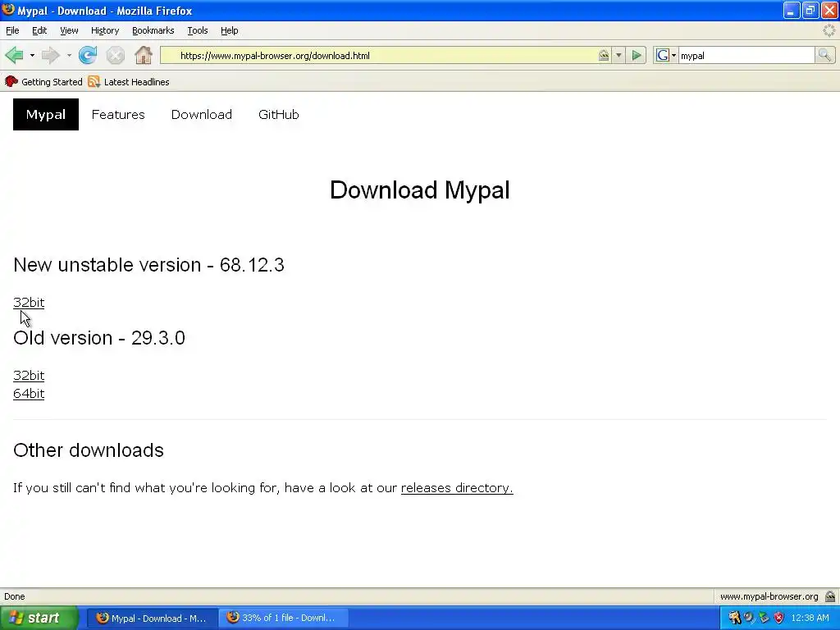Open the Latest Headlines feed bookmark
The height and width of the screenshot is (630, 840).
click(129, 82)
